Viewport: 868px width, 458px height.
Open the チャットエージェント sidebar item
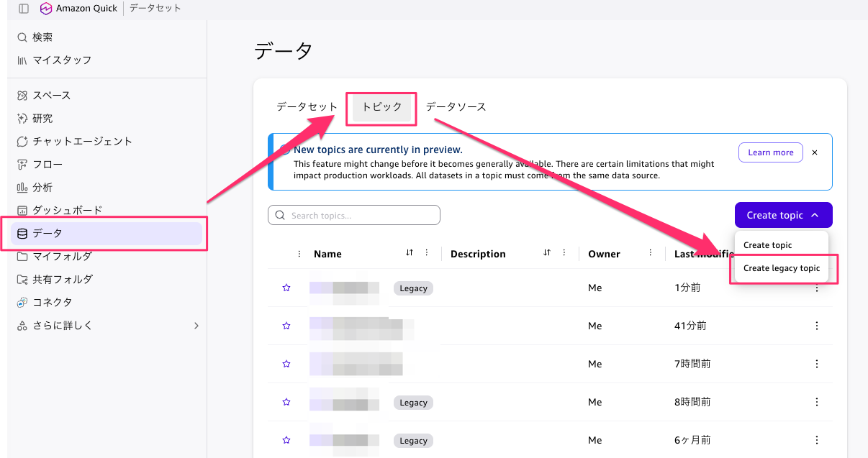pos(82,142)
